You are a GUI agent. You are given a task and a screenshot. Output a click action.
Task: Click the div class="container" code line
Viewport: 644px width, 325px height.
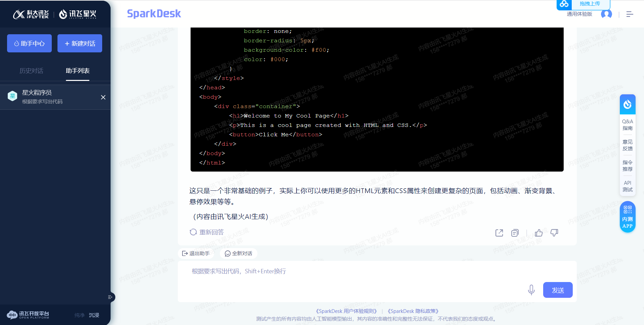pos(257,106)
